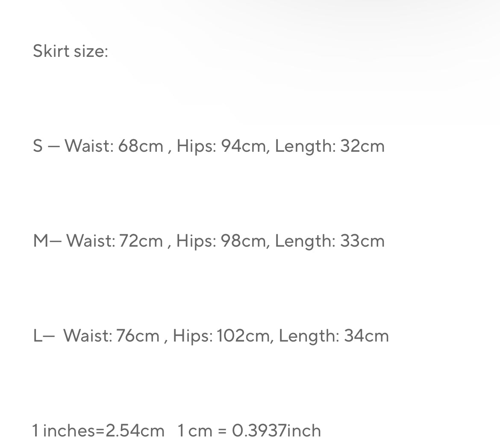500x448 pixels.
Task: Click the size M label
Action: (41, 241)
